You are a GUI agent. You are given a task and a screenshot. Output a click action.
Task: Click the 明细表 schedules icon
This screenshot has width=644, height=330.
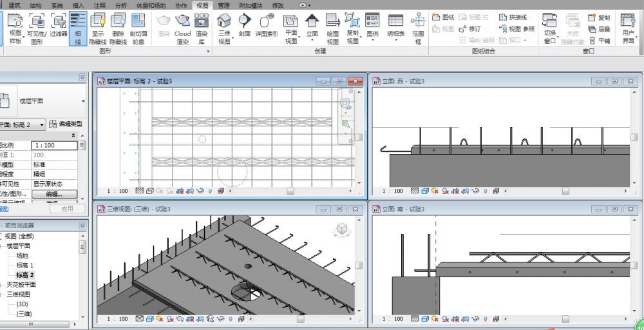396,28
